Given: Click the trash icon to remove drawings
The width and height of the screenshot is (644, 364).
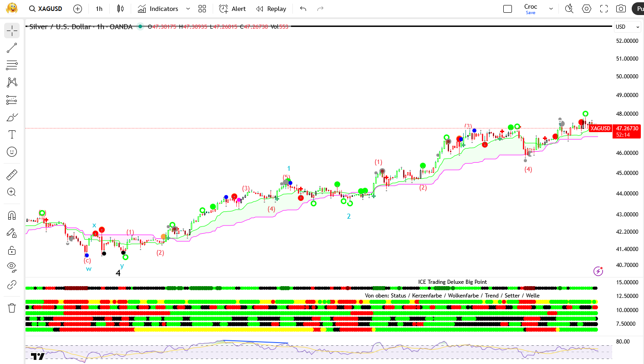Looking at the screenshot, I should (x=12, y=308).
